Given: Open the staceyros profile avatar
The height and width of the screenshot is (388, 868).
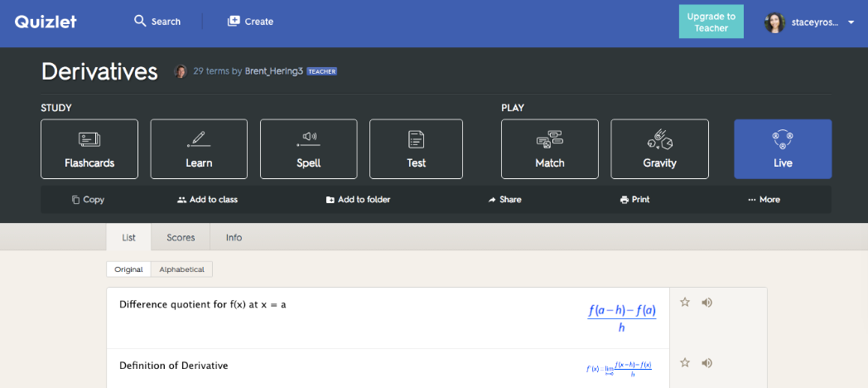Looking at the screenshot, I should [x=775, y=22].
